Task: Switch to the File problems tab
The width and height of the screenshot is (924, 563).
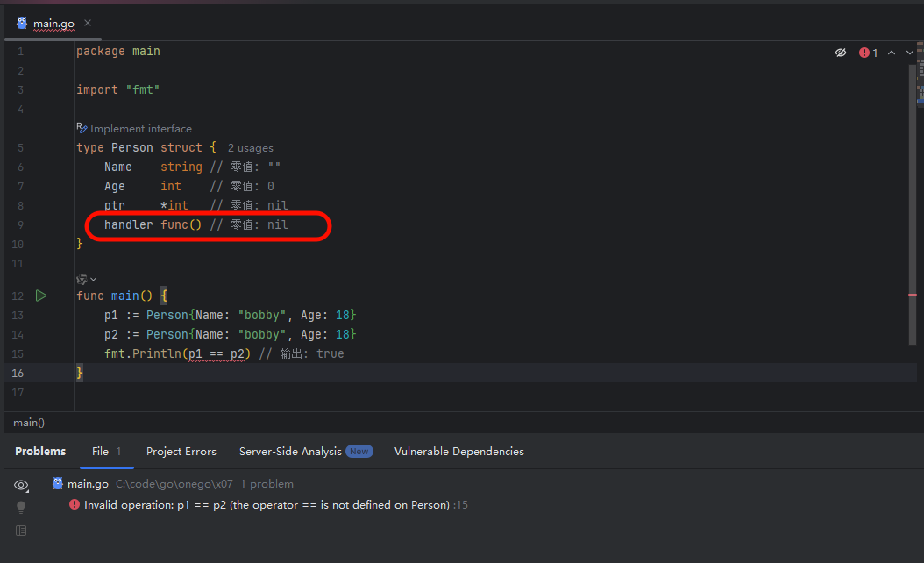Action: [107, 451]
